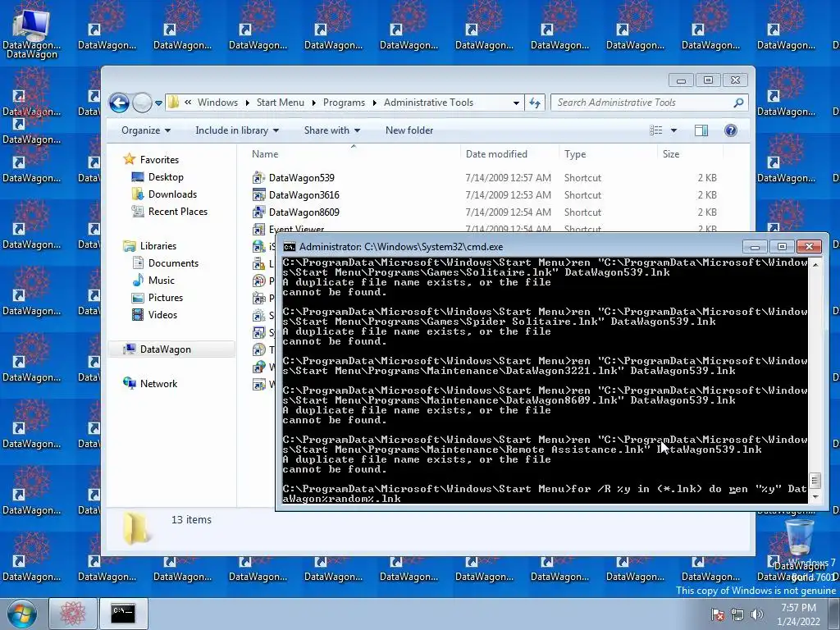Sort by Size column header

click(688, 153)
